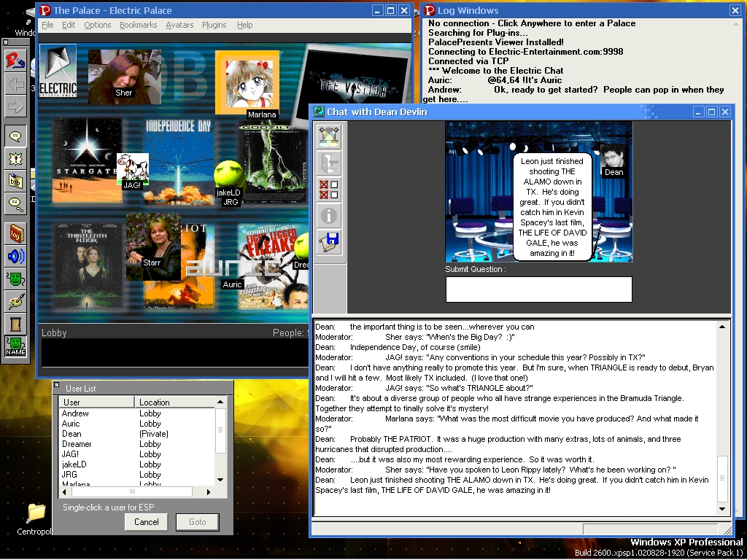Click the thought bubble balloon icon
Screen dimensions: 747x560
[16, 203]
